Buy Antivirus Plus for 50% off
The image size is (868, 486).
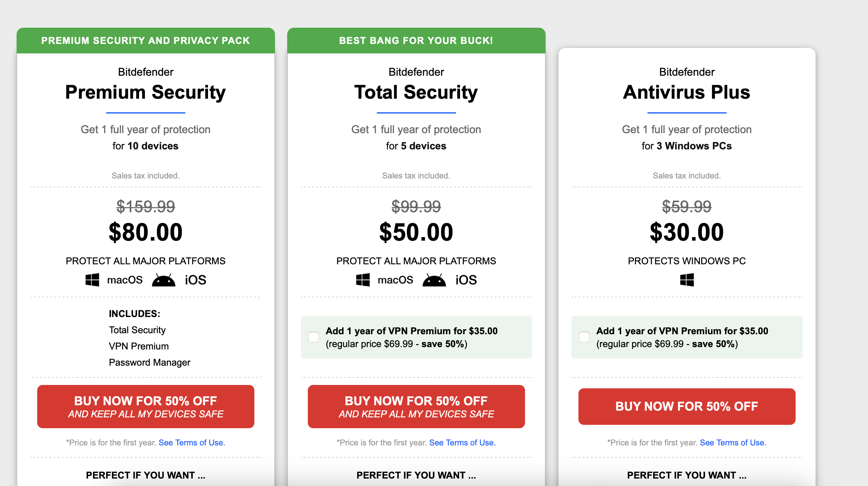pyautogui.click(x=687, y=406)
